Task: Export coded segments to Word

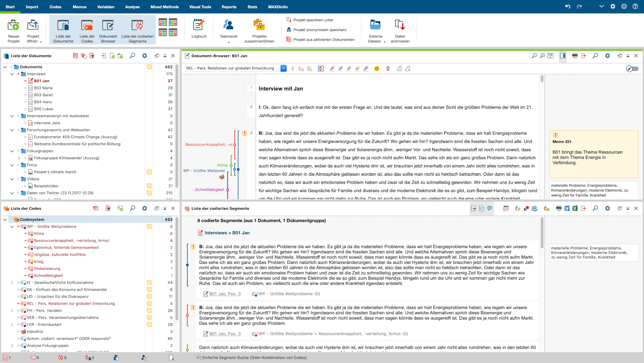Action: coord(567,208)
